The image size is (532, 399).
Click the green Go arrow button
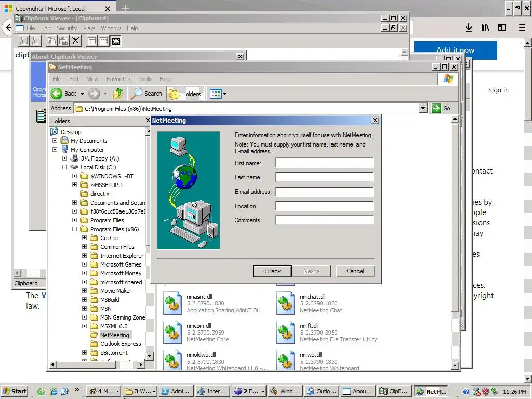click(436, 108)
